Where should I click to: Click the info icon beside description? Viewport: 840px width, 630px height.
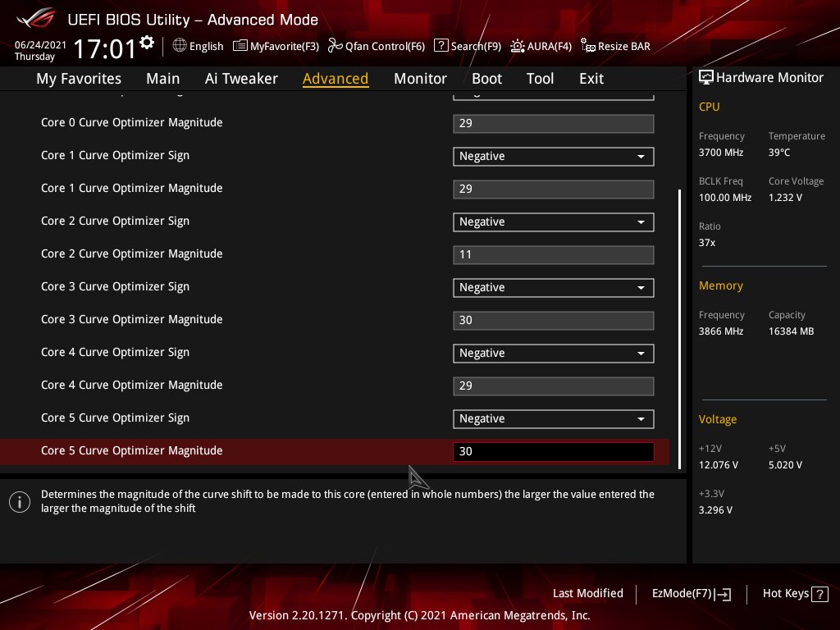tap(20, 502)
